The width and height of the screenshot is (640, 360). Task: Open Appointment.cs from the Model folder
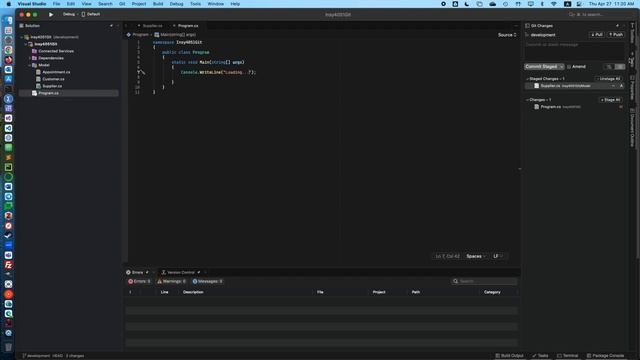click(x=56, y=72)
